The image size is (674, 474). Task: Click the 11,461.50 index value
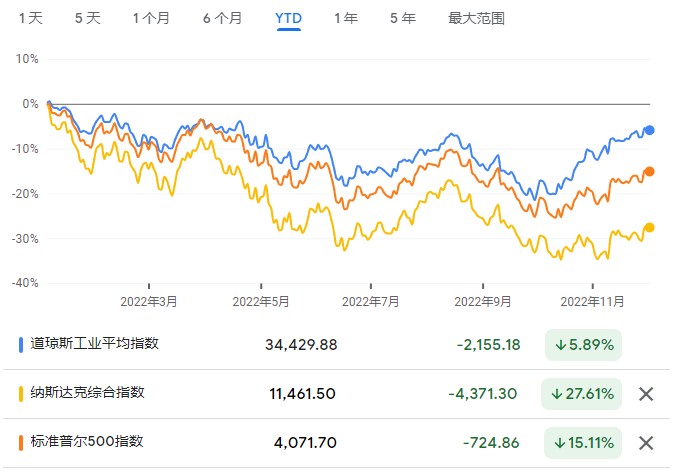coord(303,394)
